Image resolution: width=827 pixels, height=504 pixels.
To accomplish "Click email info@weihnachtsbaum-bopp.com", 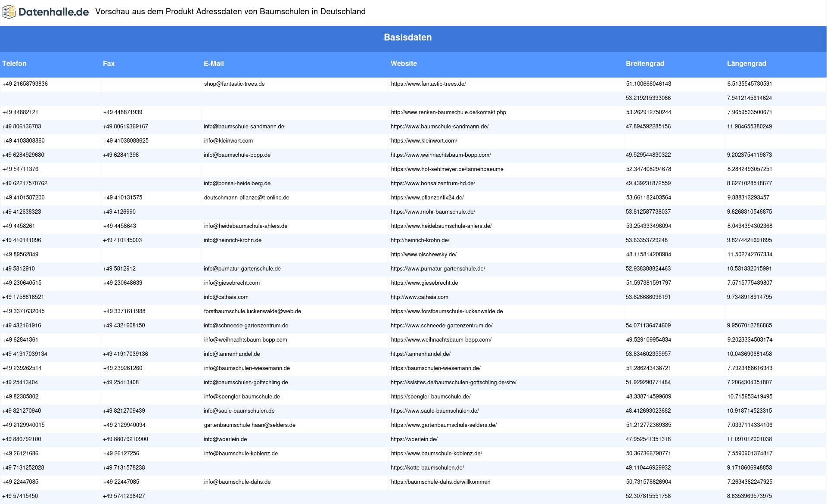I will click(x=246, y=340).
